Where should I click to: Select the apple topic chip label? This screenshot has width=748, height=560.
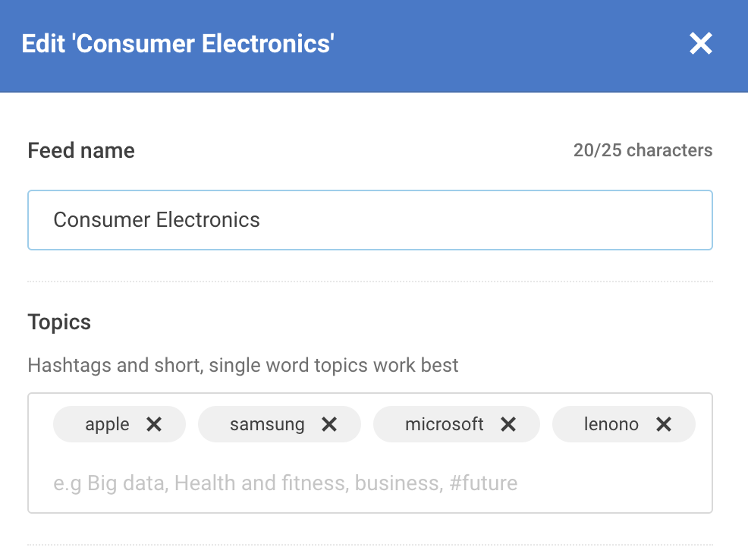coord(107,424)
